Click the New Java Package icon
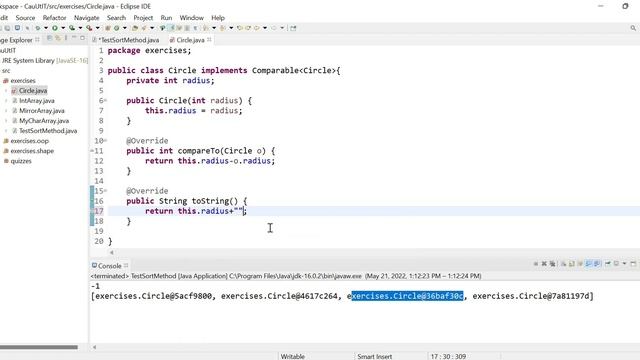 pos(108,28)
